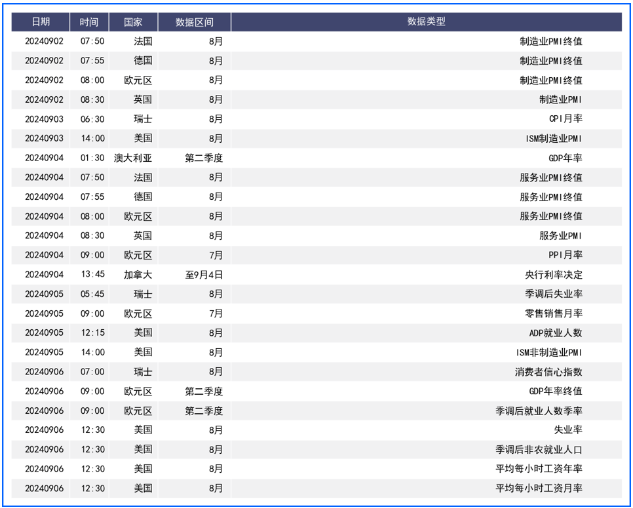Click 20240903 in the 瑞士 CPI月率 row
Viewport: 633px width, 508px height.
pos(44,119)
